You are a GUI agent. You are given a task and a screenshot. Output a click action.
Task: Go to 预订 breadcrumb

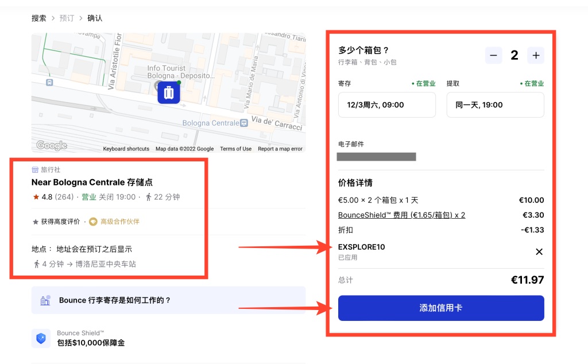point(67,18)
